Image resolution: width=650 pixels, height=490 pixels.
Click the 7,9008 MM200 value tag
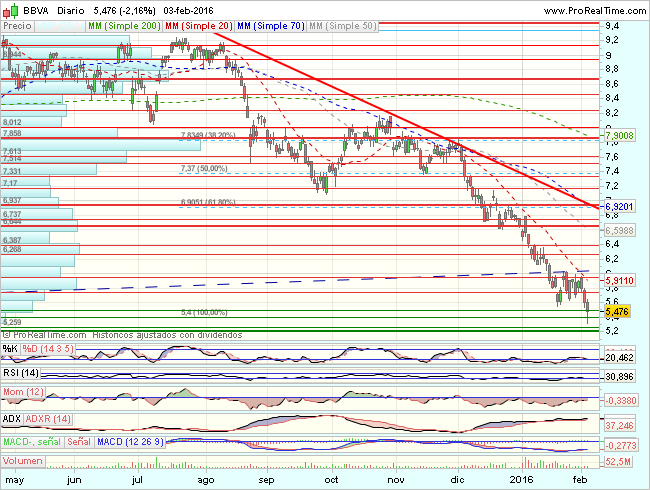coord(619,136)
